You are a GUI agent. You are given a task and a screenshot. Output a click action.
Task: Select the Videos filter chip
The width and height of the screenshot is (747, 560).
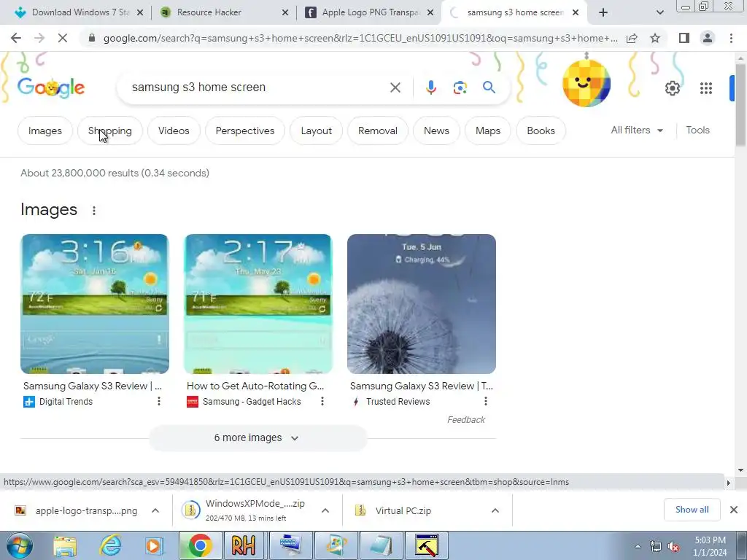(x=174, y=131)
